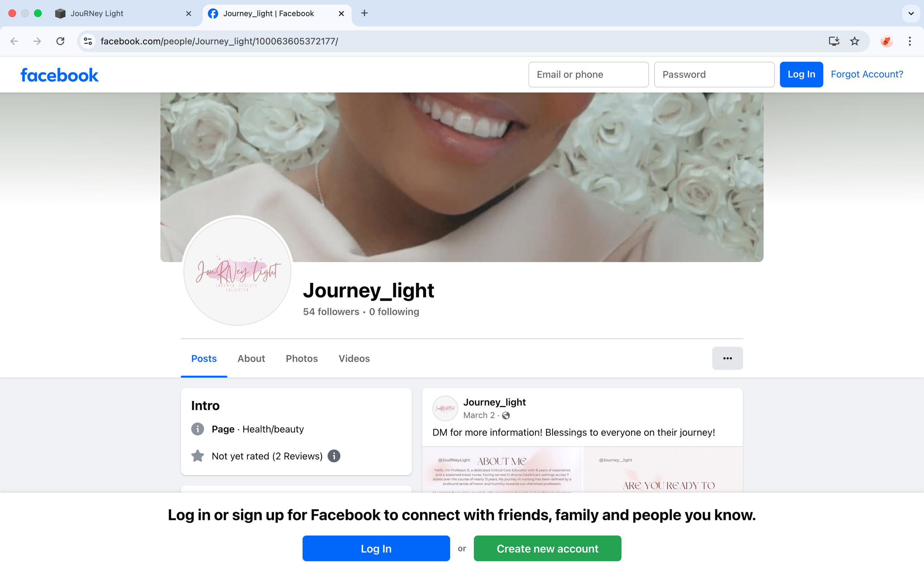Switch to the About tab
Viewport: 924px width, 578px height.
pyautogui.click(x=251, y=359)
